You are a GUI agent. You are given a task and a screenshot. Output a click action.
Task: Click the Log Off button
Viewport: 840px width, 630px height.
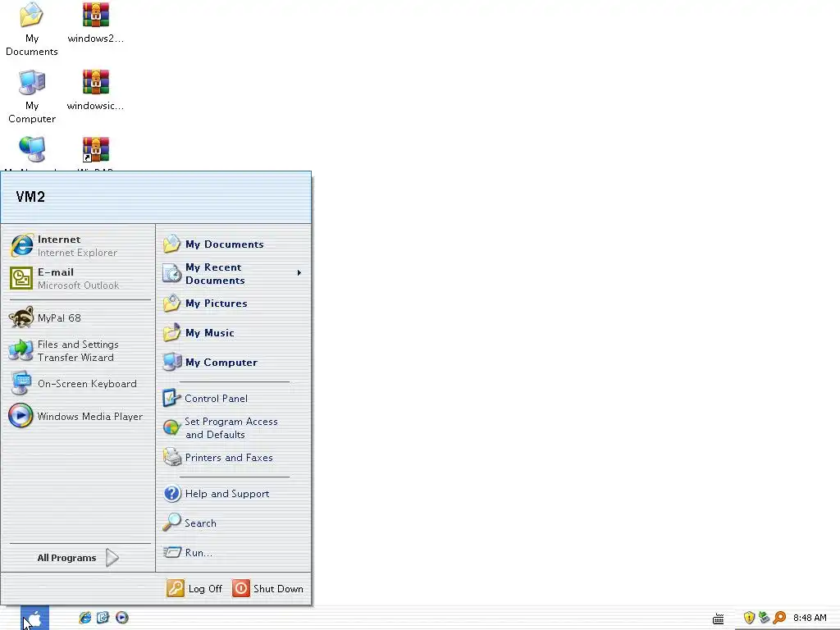point(194,589)
